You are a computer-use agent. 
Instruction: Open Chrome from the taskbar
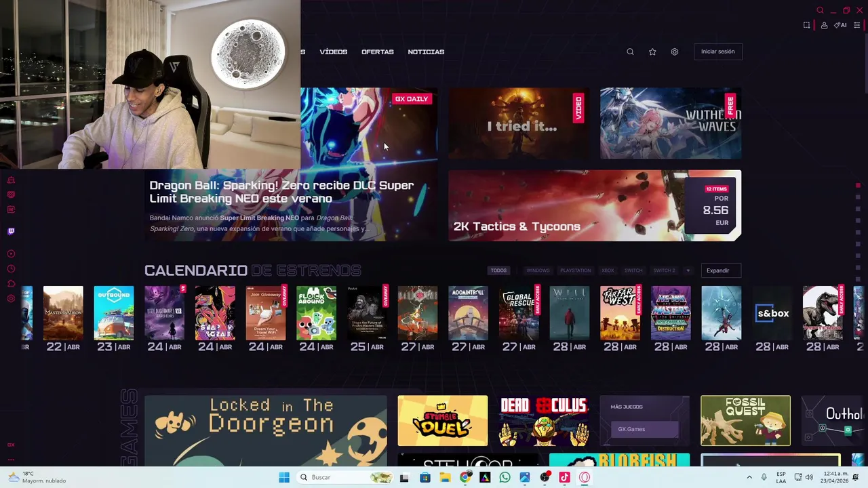point(465,477)
